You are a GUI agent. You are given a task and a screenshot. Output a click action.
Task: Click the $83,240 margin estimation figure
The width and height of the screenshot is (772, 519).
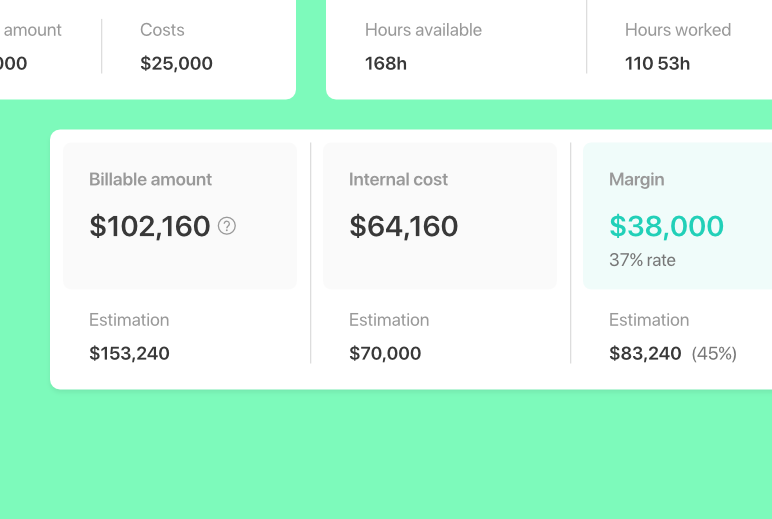[645, 353]
